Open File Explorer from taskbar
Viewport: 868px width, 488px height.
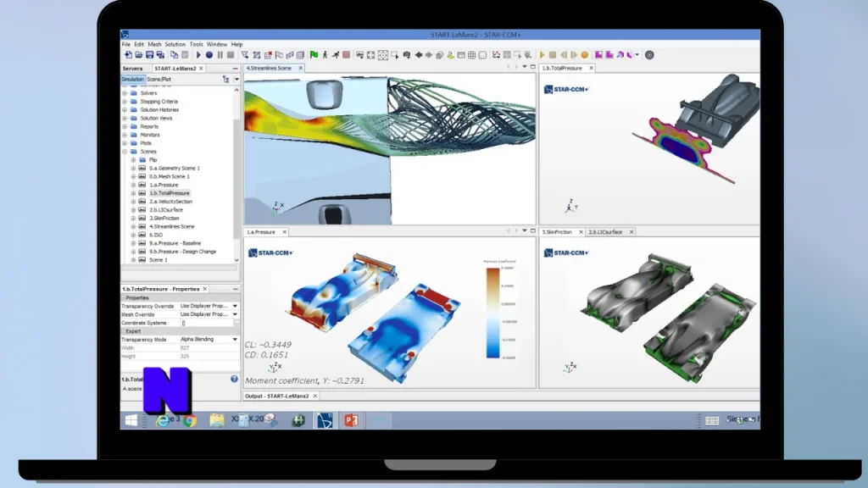pos(217,420)
